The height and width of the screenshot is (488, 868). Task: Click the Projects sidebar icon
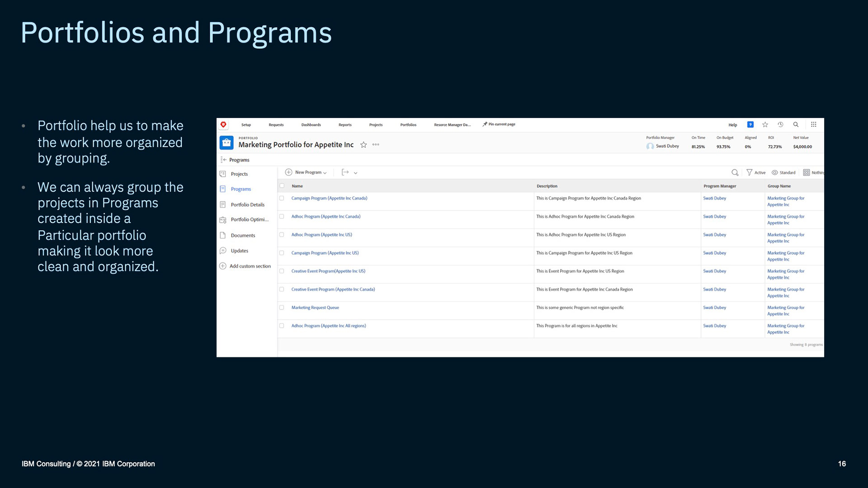coord(222,174)
